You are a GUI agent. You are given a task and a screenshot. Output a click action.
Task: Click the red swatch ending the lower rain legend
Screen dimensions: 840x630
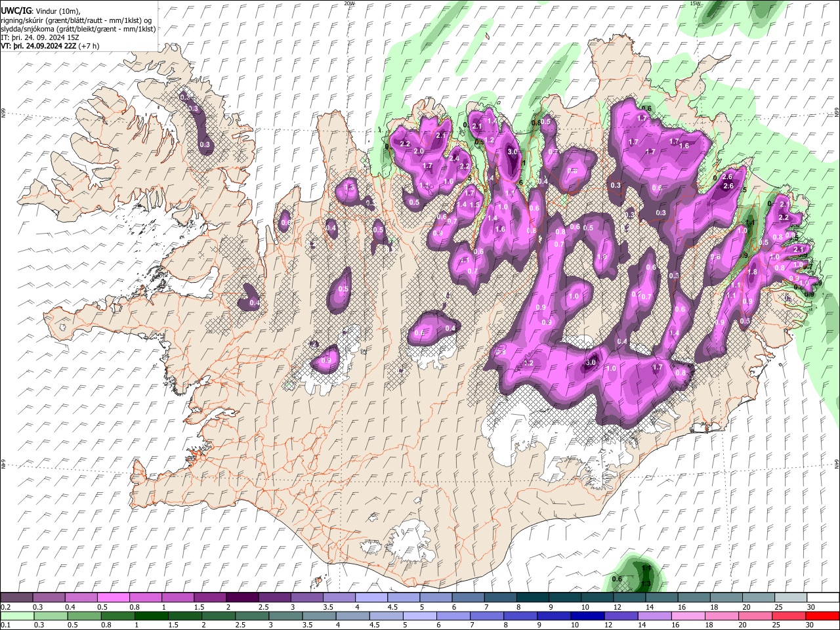pos(822,616)
